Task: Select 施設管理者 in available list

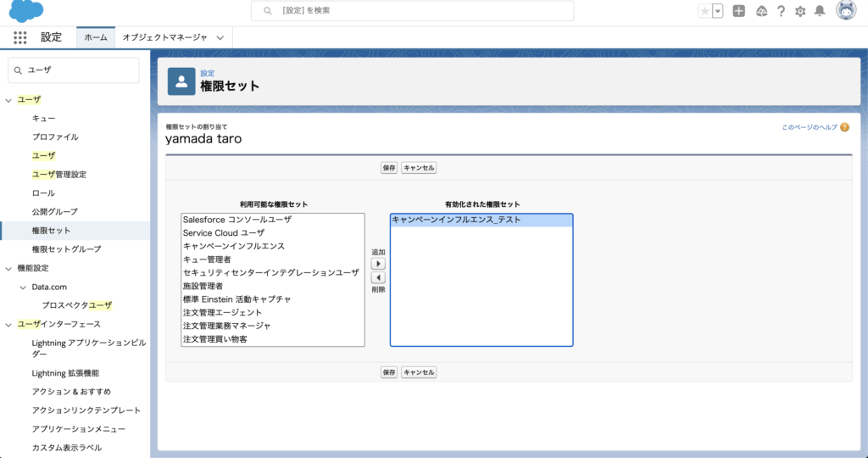Action: click(x=272, y=287)
